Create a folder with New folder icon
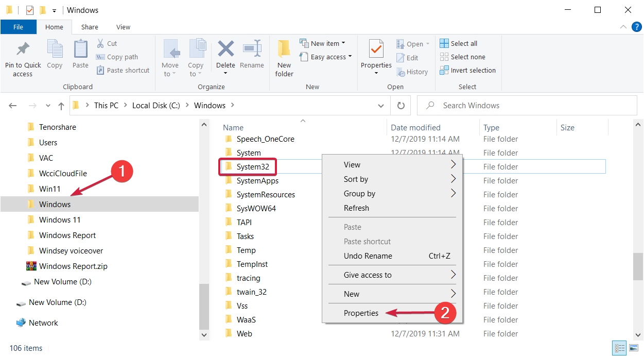Viewport: 644px width, 356px height. [x=284, y=49]
